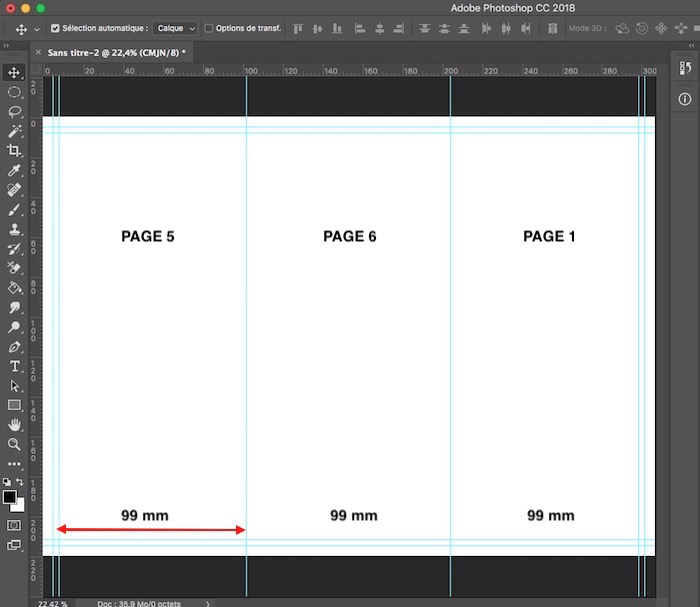Open the extra tools ellipsis menu

(x=14, y=464)
